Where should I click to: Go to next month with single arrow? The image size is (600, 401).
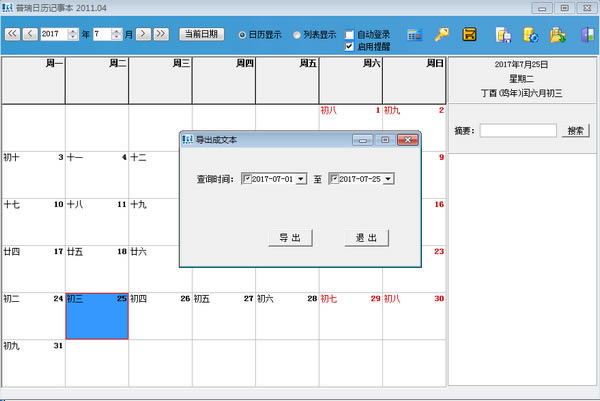point(143,34)
